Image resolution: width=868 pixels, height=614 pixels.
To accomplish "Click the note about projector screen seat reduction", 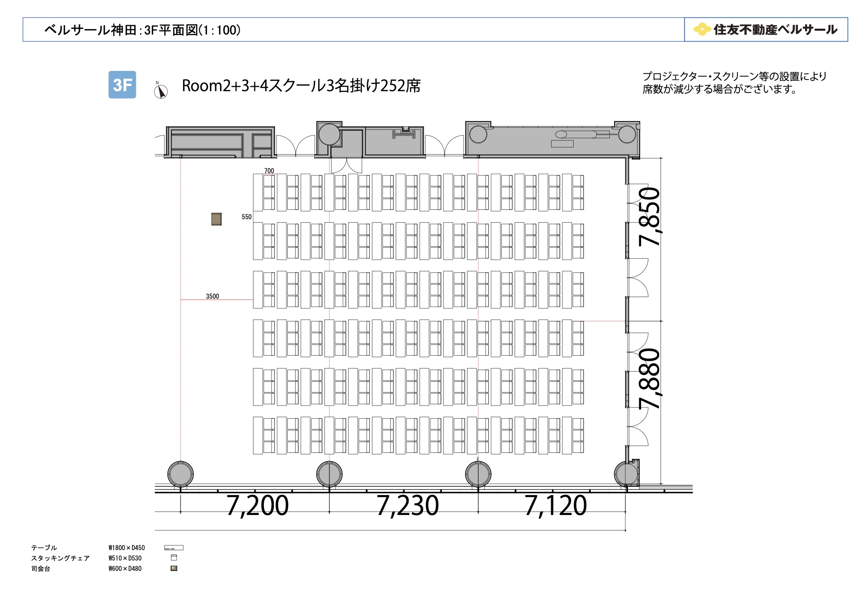I will (x=734, y=83).
